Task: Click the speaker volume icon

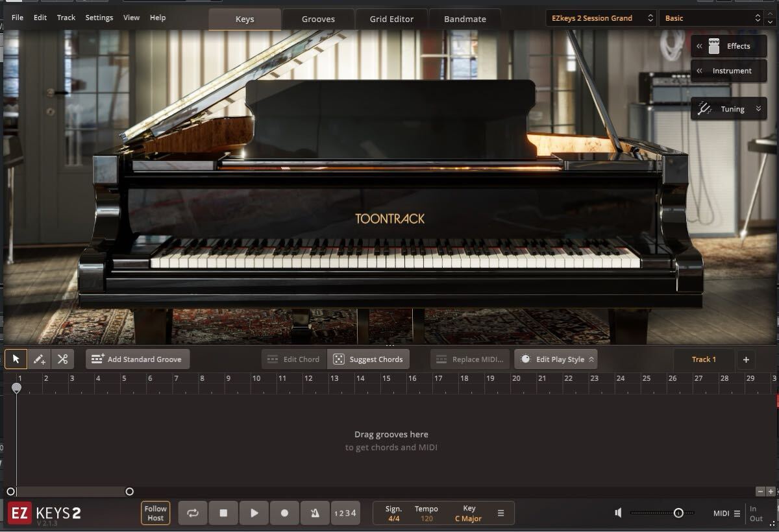Action: [x=618, y=513]
